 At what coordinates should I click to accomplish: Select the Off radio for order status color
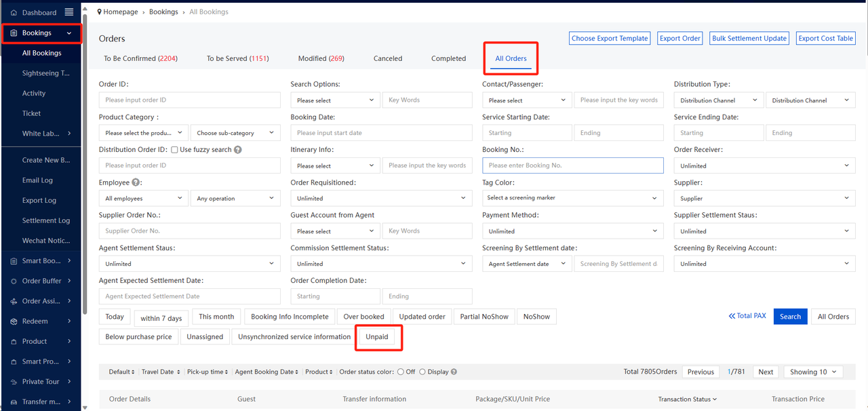[x=401, y=372]
